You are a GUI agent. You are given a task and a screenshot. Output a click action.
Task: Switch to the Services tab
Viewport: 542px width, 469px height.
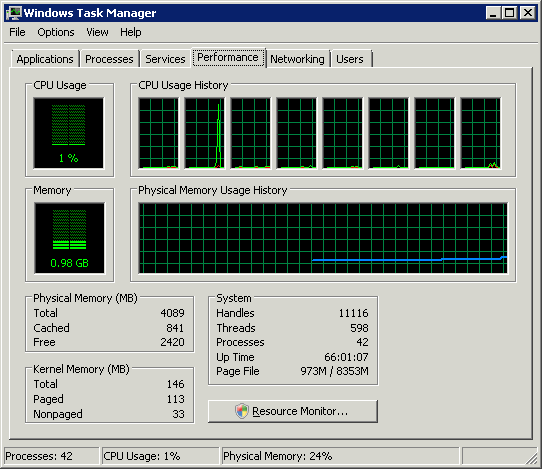coord(165,59)
